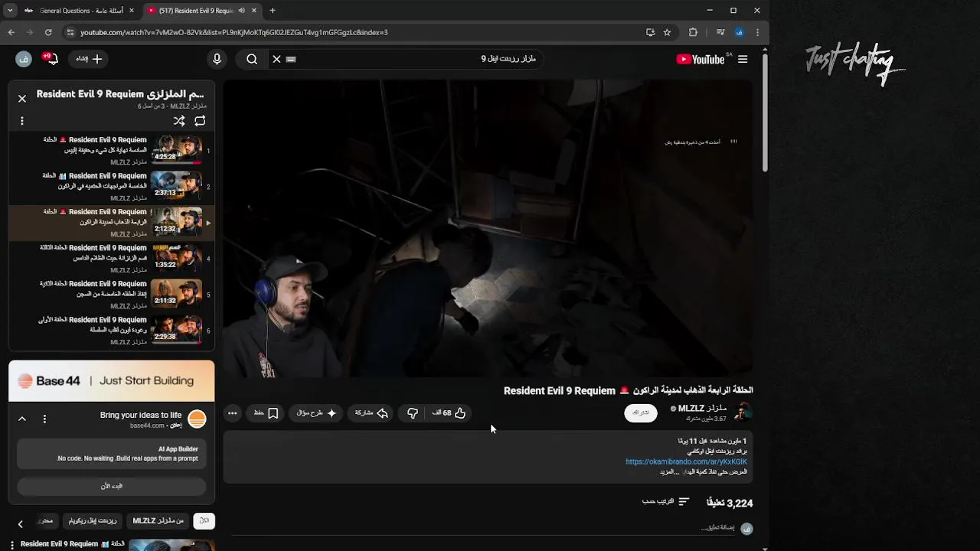The height and width of the screenshot is (551, 980).
Task: Expand description with ...المزيد
Action: 670,471
